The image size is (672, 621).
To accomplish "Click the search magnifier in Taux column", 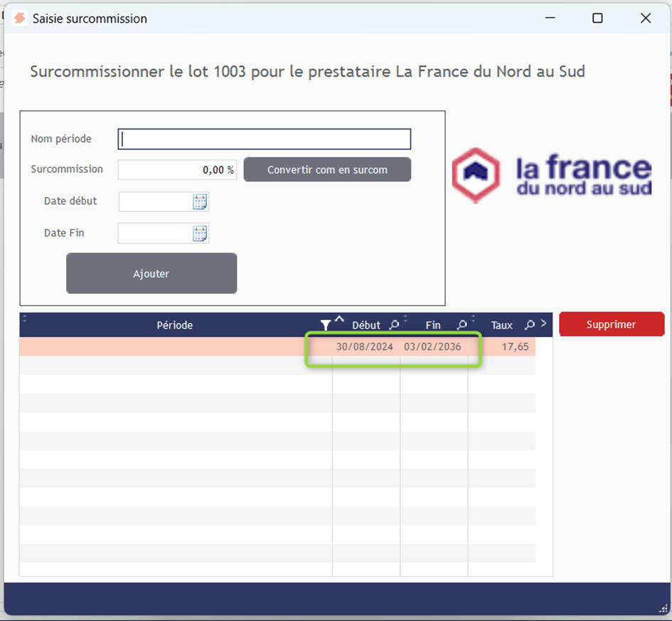I will (x=530, y=325).
